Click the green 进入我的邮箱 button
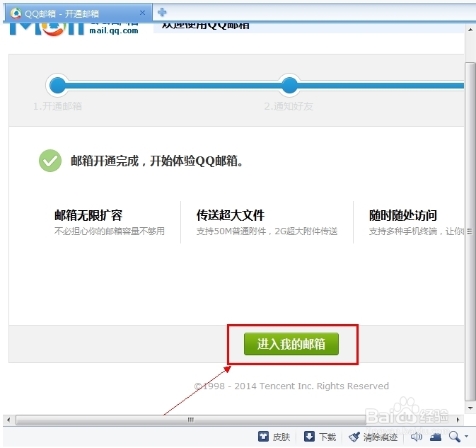The width and height of the screenshot is (476, 448). (291, 344)
